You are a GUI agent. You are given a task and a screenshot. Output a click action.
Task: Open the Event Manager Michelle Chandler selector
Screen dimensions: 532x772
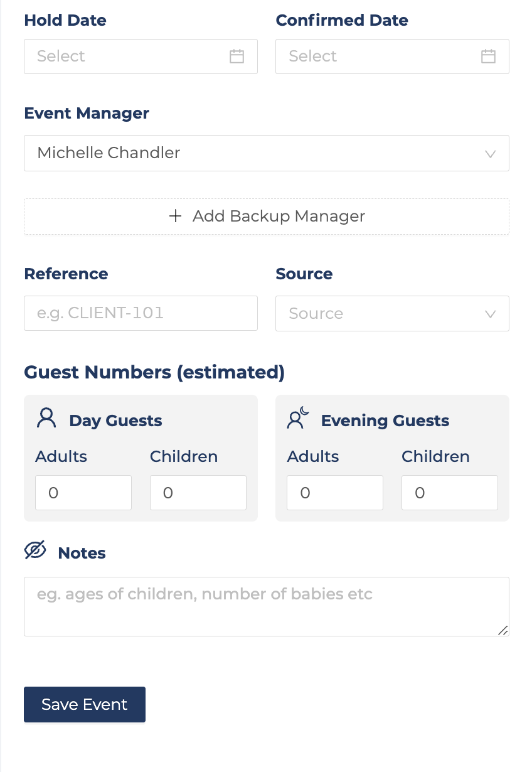click(267, 153)
